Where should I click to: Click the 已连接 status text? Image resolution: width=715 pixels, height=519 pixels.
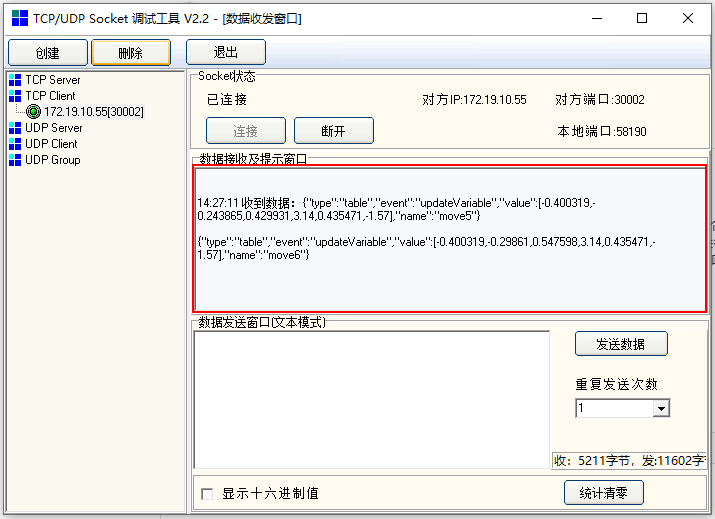click(x=227, y=99)
